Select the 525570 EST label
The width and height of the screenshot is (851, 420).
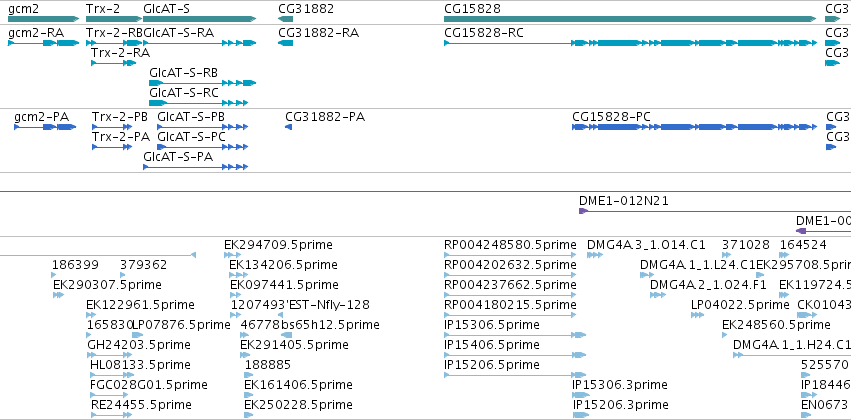point(824,365)
